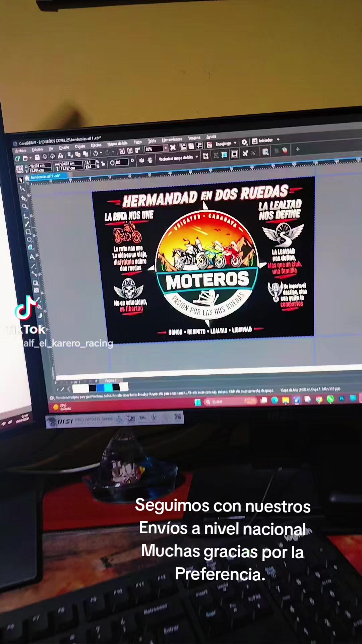Click the Undo arrow icon

pos(96,154)
